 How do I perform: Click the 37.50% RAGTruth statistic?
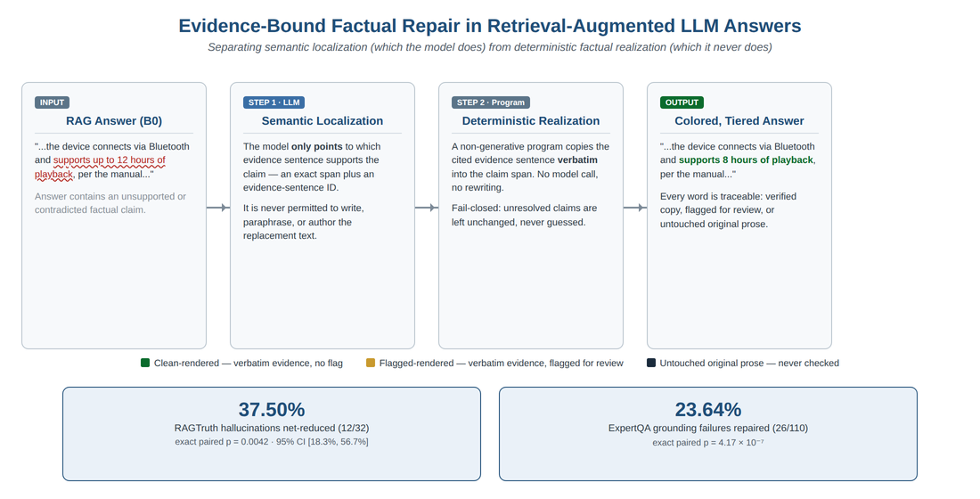pyautogui.click(x=271, y=410)
